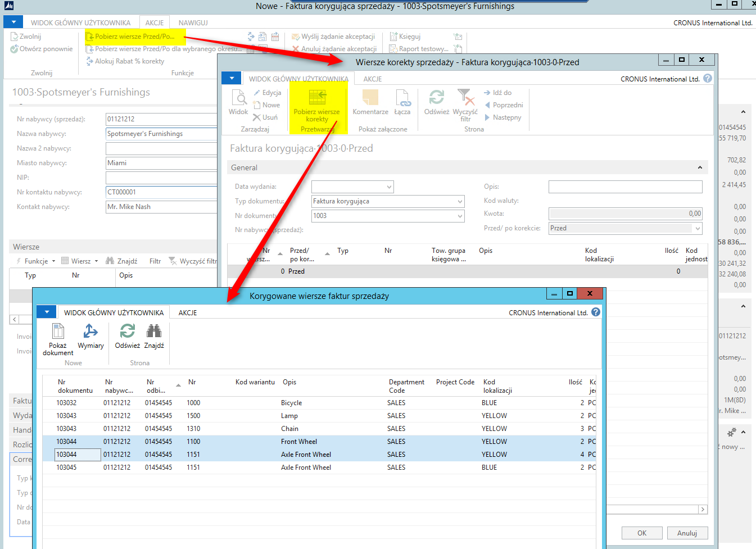Select row with Front Wheel 1100
This screenshot has width=756, height=549.
coord(319,442)
